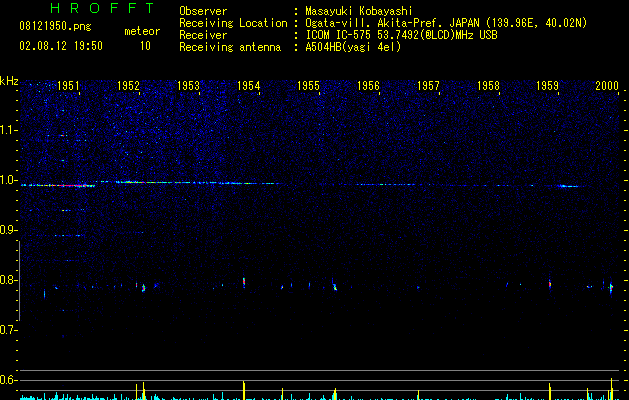This screenshot has width=629, height=400.
Task: Click the ICOM IC-575 53.7492 MHz USB text
Action: click(x=401, y=35)
